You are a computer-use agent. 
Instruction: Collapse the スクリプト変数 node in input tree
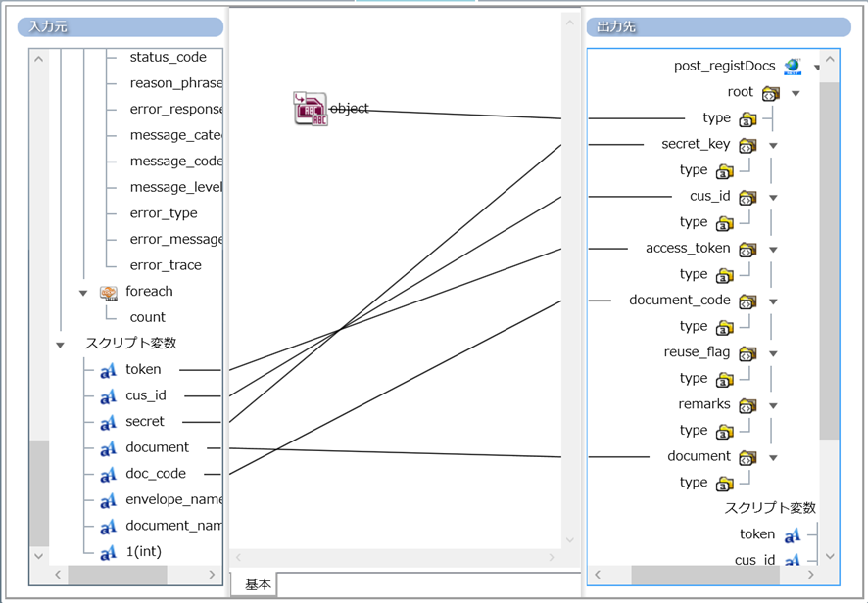(x=61, y=345)
